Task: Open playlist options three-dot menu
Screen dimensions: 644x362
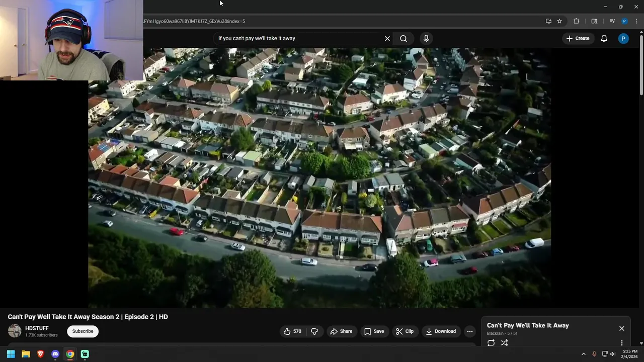Action: point(622,343)
